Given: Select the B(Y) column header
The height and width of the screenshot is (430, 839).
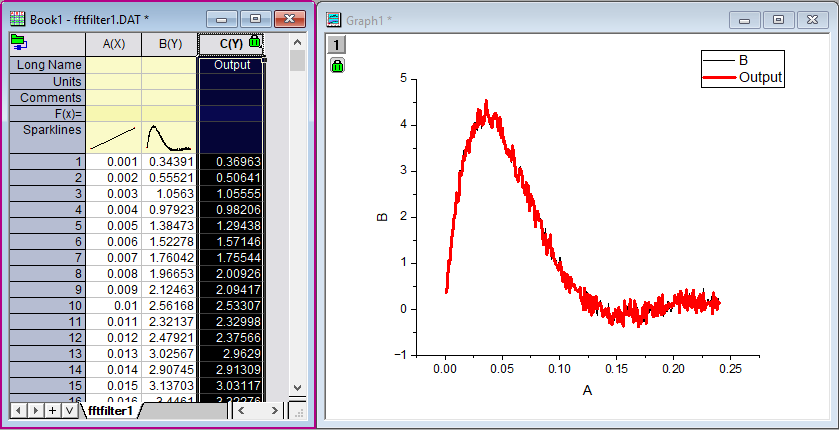Looking at the screenshot, I should [169, 44].
